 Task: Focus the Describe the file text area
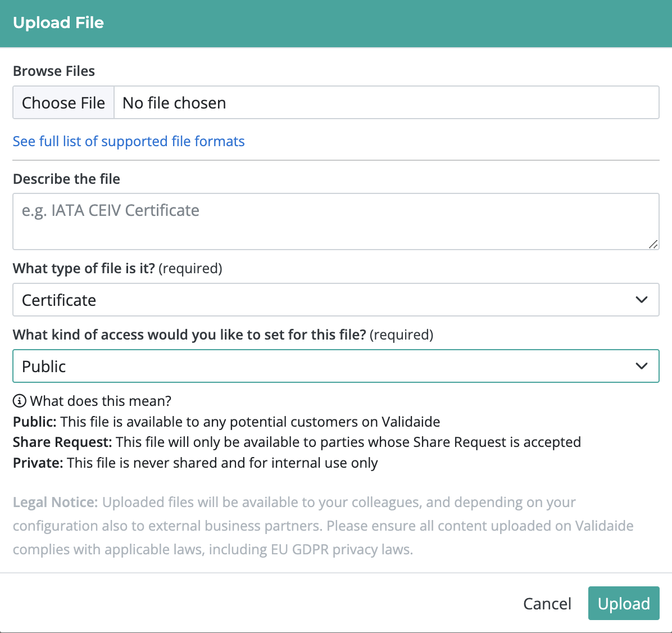click(336, 221)
